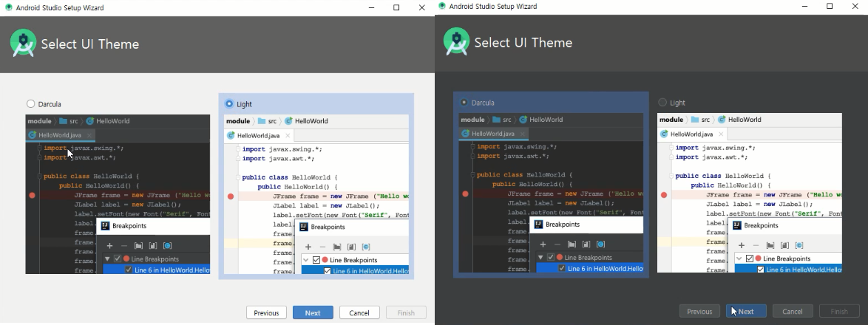Select the Light radio button in the light window
Viewport: 868px width, 325px height.
tap(229, 103)
